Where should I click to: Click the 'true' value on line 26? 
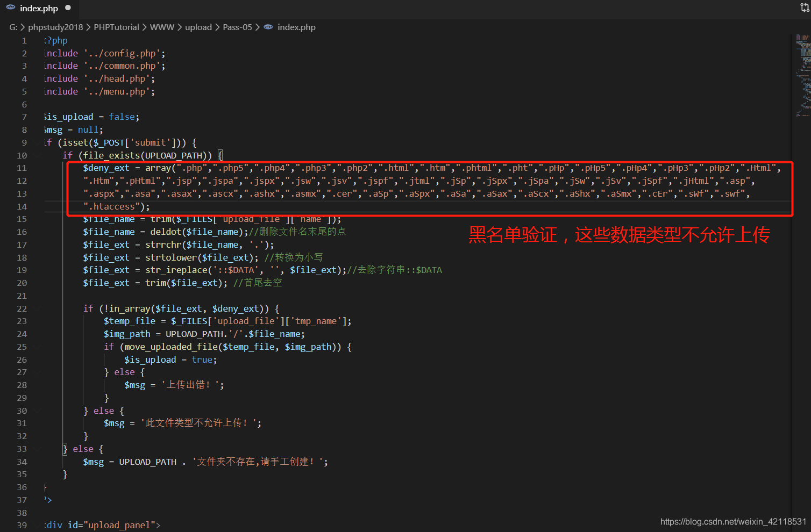pos(202,360)
